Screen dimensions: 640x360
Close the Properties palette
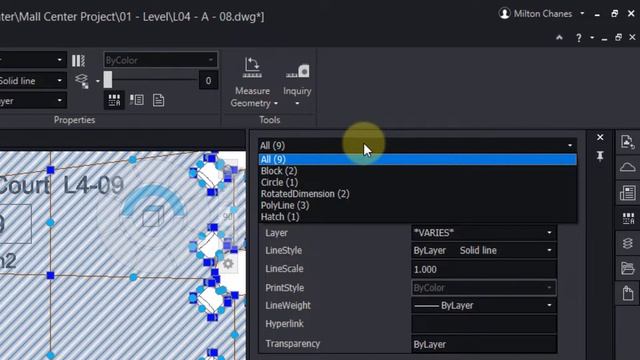600,138
